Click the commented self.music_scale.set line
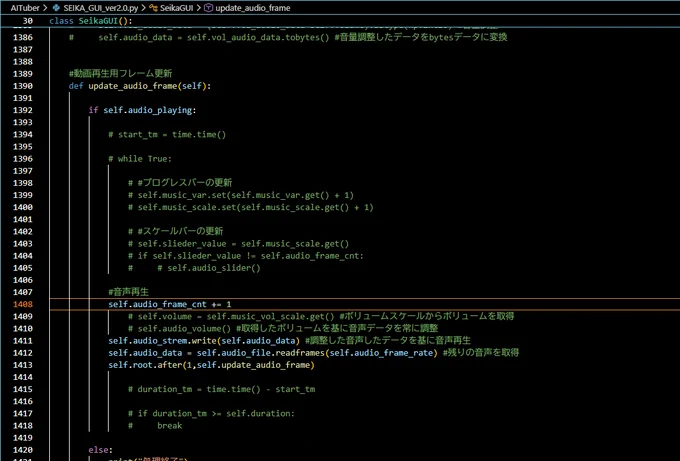 (251, 207)
